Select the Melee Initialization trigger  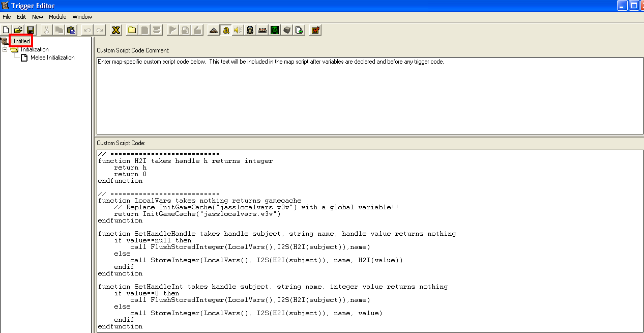(52, 58)
